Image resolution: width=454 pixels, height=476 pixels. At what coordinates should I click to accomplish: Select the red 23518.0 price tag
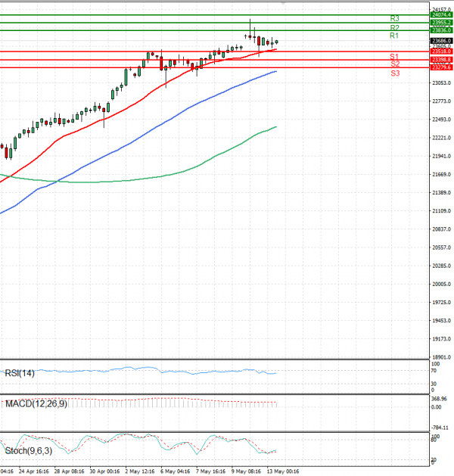tap(442, 51)
